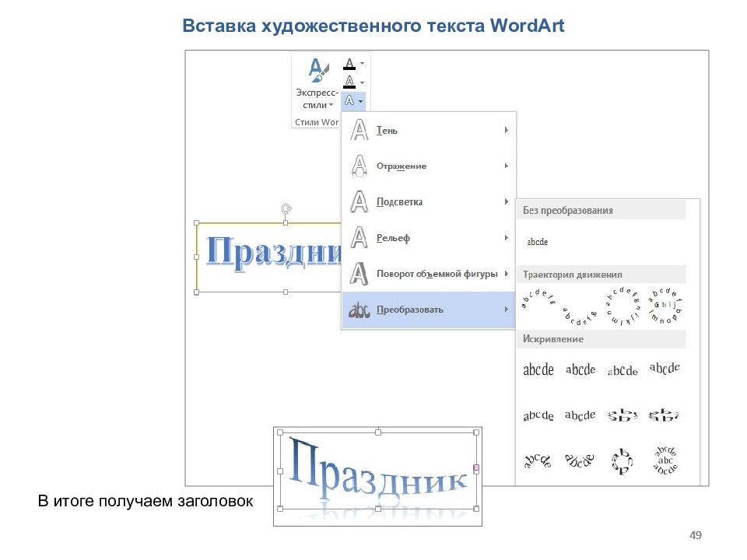
Task: Expand arrow next to Преобразовать
Action: point(506,310)
